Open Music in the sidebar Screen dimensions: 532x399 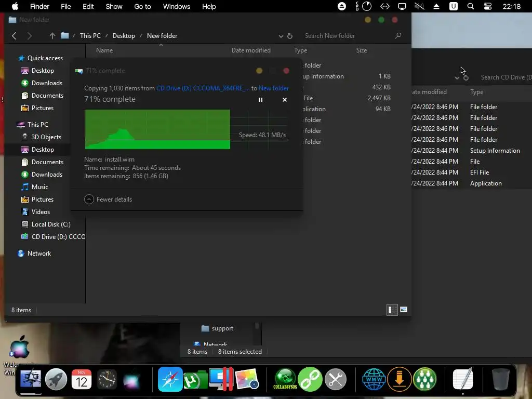coord(39,187)
